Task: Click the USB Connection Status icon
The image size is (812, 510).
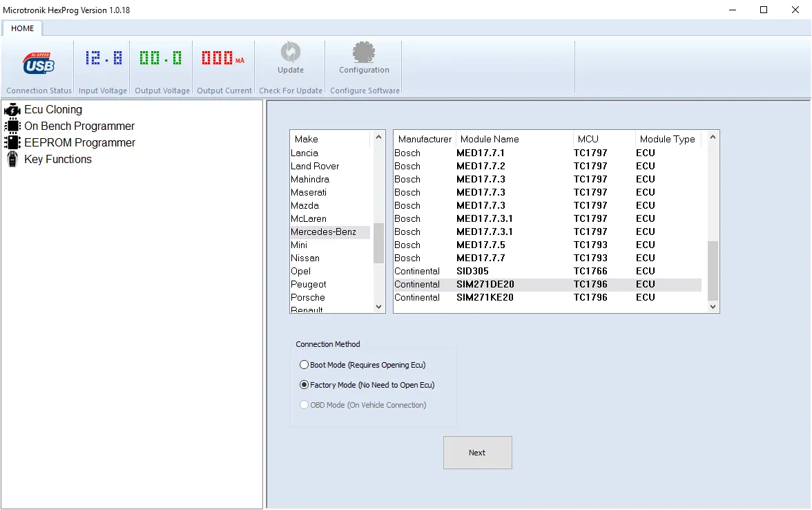Action: pyautogui.click(x=39, y=64)
